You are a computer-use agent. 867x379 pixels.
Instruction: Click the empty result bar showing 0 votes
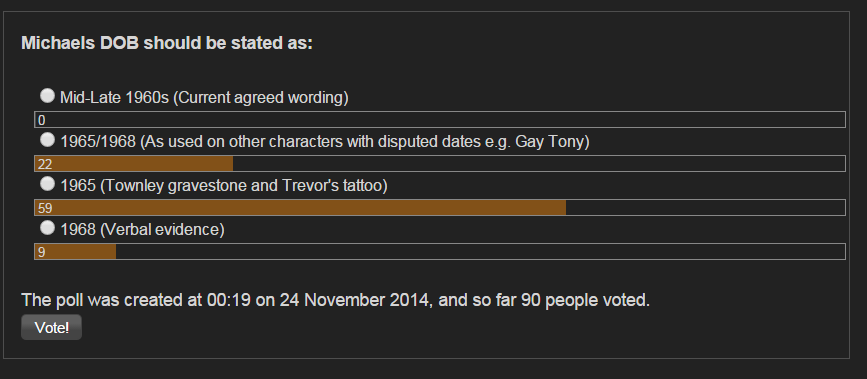(x=440, y=120)
